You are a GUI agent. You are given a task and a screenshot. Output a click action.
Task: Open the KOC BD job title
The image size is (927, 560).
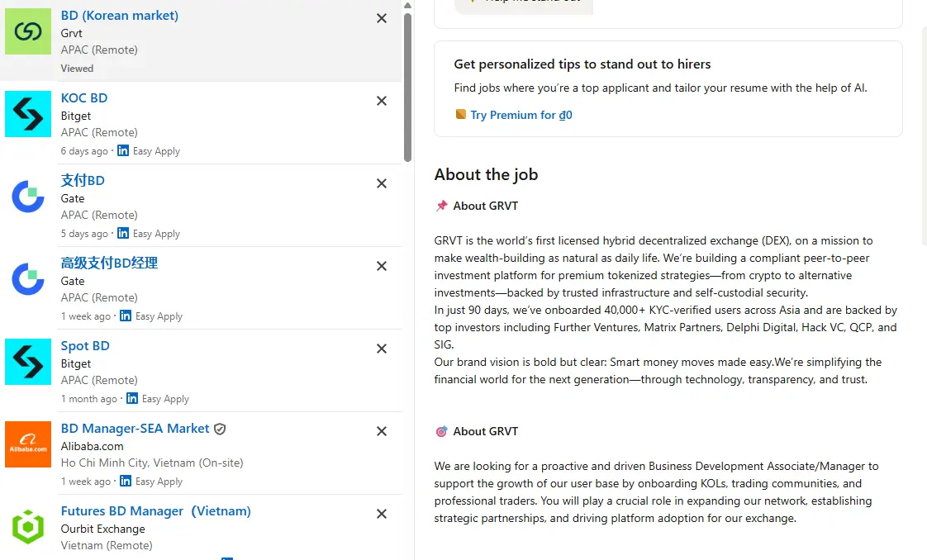point(84,98)
